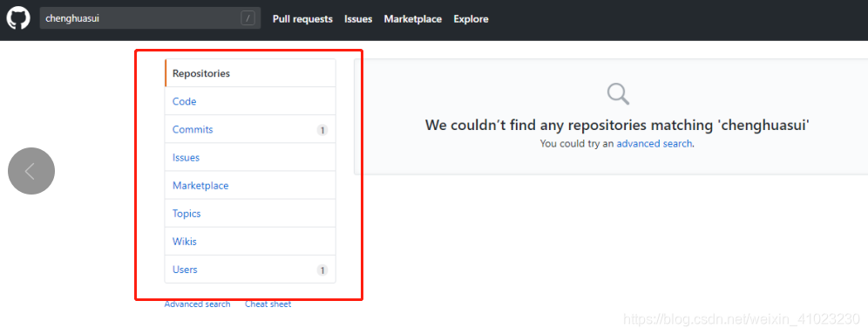Open Explore in the top navigation
This screenshot has width=868, height=335.
click(x=471, y=19)
